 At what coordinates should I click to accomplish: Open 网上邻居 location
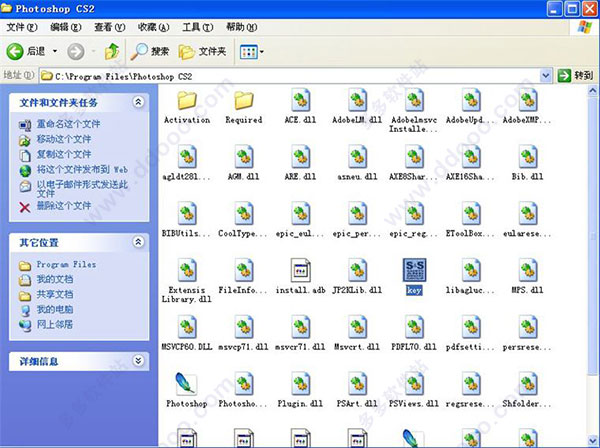point(55,324)
